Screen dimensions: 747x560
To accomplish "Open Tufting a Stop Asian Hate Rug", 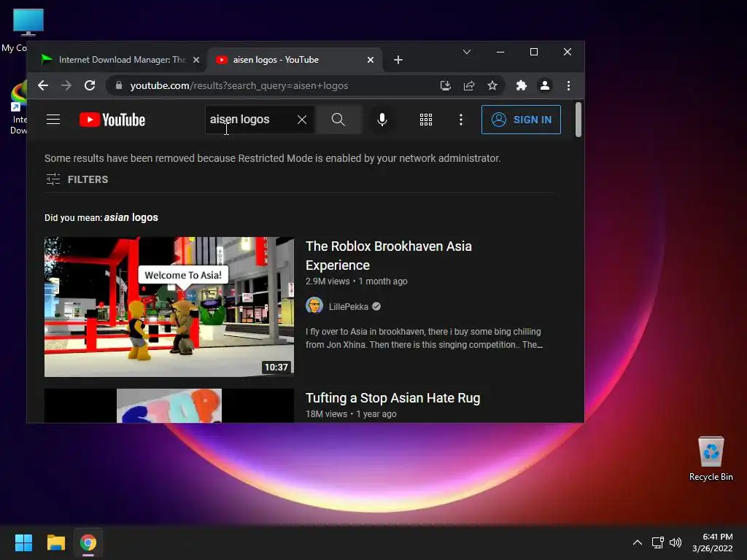I will click(x=393, y=398).
